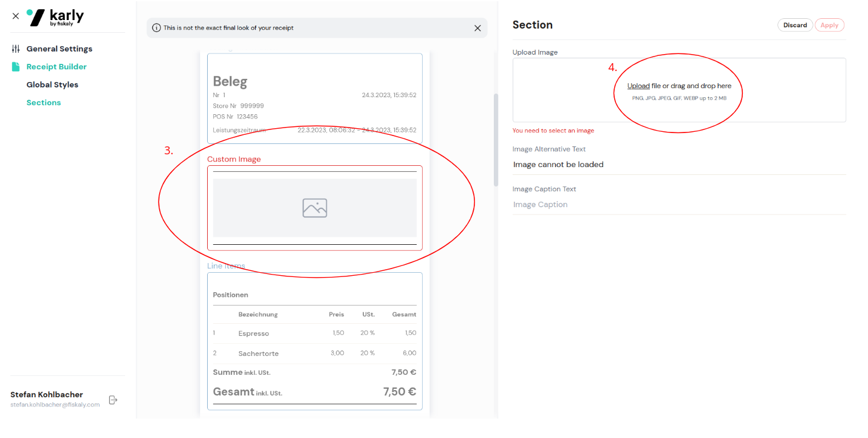Click the info icon in the notification banner
The image size is (868, 438).
tap(157, 27)
